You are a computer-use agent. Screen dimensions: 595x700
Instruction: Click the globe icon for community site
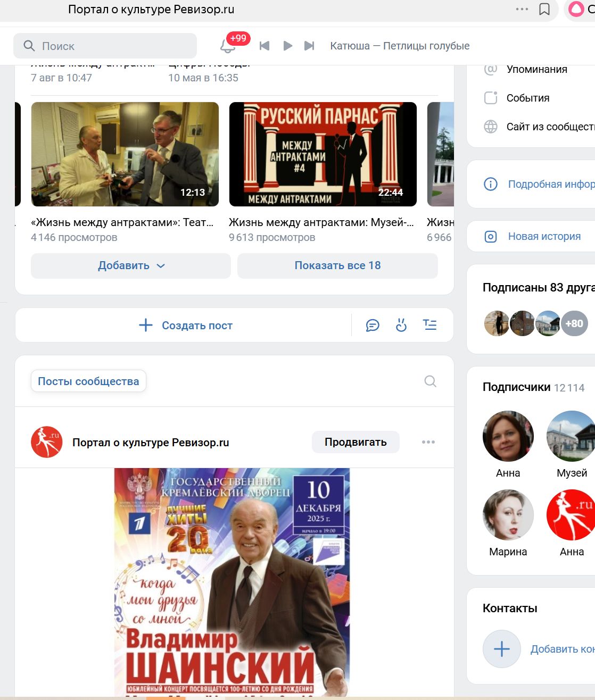pos(491,127)
